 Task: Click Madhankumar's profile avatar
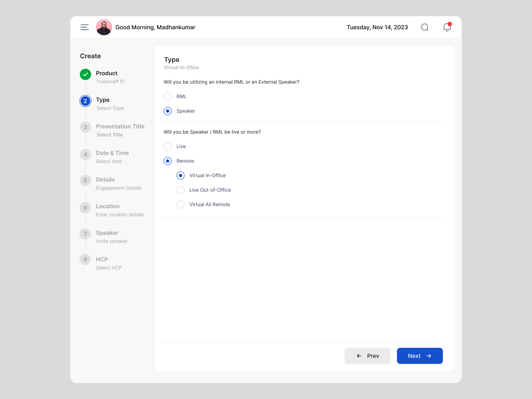[104, 27]
